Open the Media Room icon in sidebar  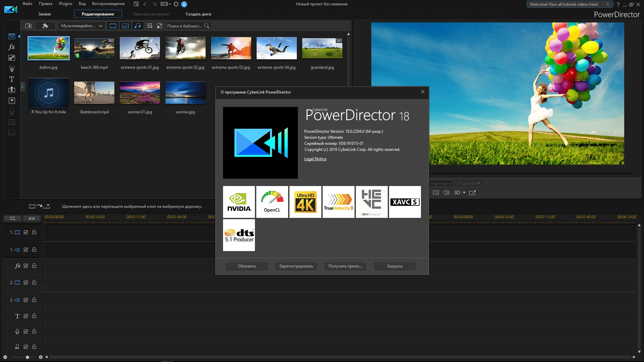click(x=12, y=36)
